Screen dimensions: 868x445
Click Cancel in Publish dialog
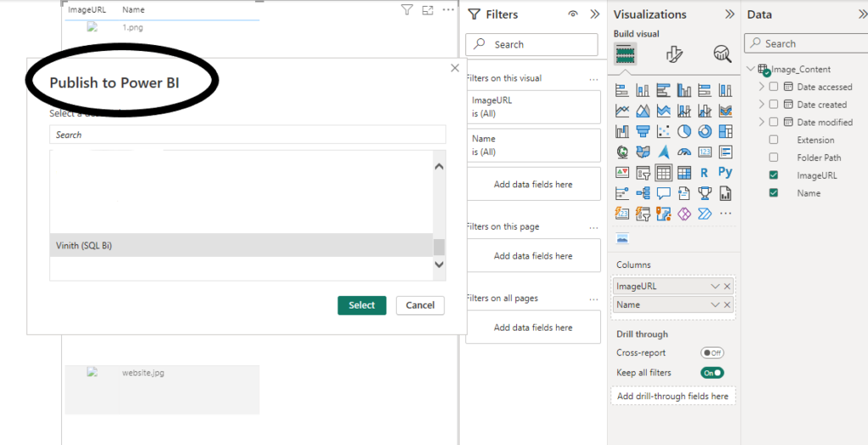click(x=420, y=305)
